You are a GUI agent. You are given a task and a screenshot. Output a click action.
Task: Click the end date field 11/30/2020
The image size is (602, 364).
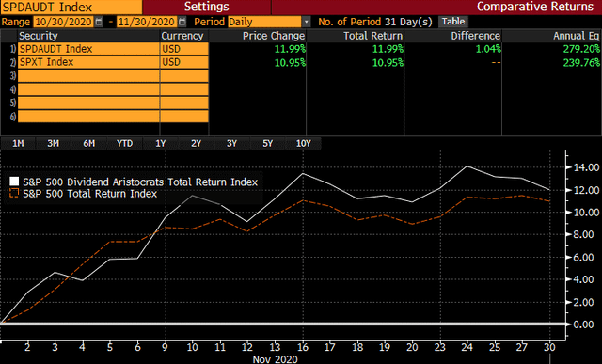[147, 22]
